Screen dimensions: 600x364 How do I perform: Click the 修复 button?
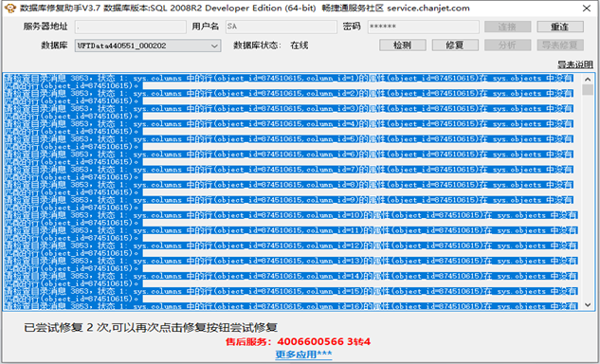(455, 45)
